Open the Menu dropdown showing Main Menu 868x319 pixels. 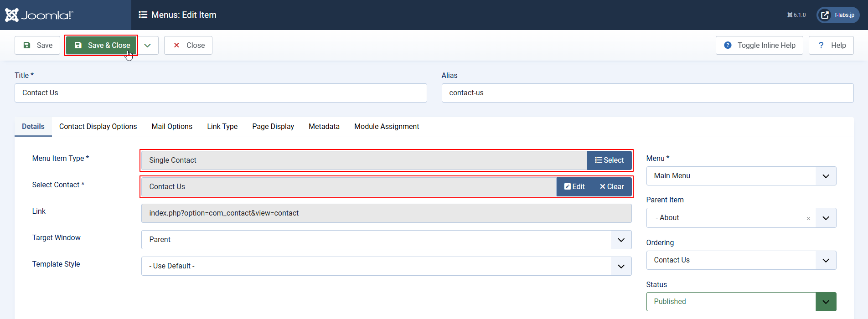coord(741,176)
